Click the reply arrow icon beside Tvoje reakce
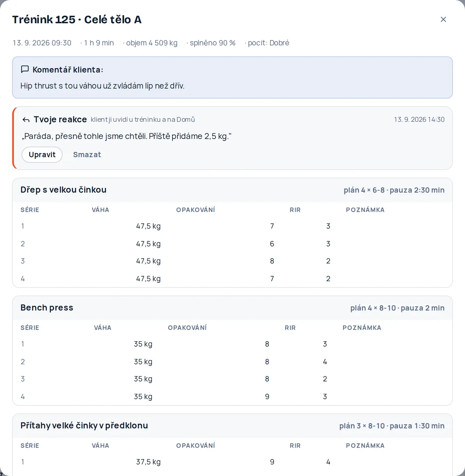The image size is (465, 476). click(26, 120)
